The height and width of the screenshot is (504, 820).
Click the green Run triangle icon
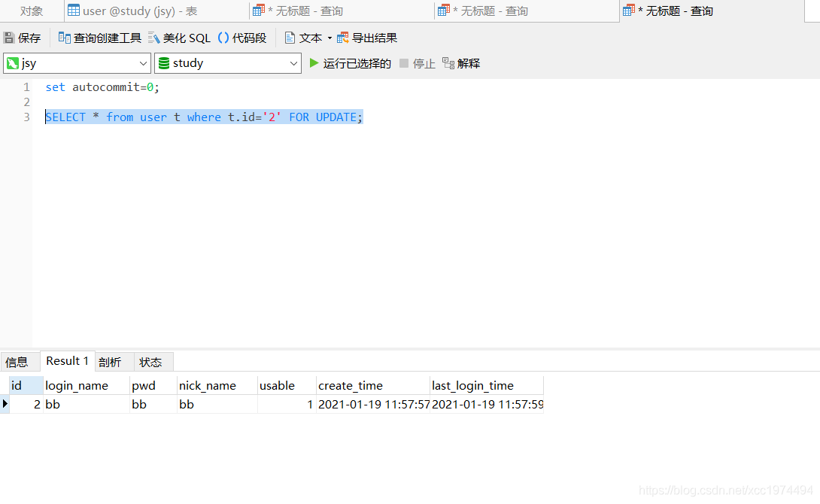click(314, 63)
